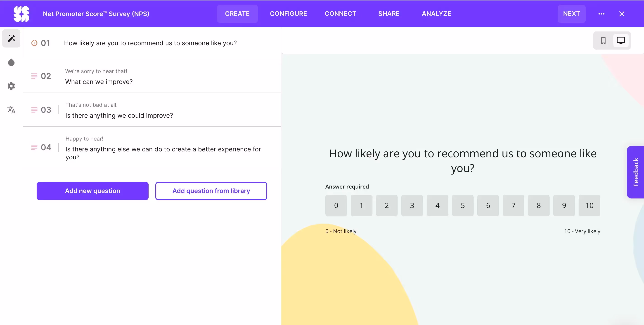Image resolution: width=644 pixels, height=325 pixels.
Task: Click the text-type icon of question 02
Action: tap(34, 76)
